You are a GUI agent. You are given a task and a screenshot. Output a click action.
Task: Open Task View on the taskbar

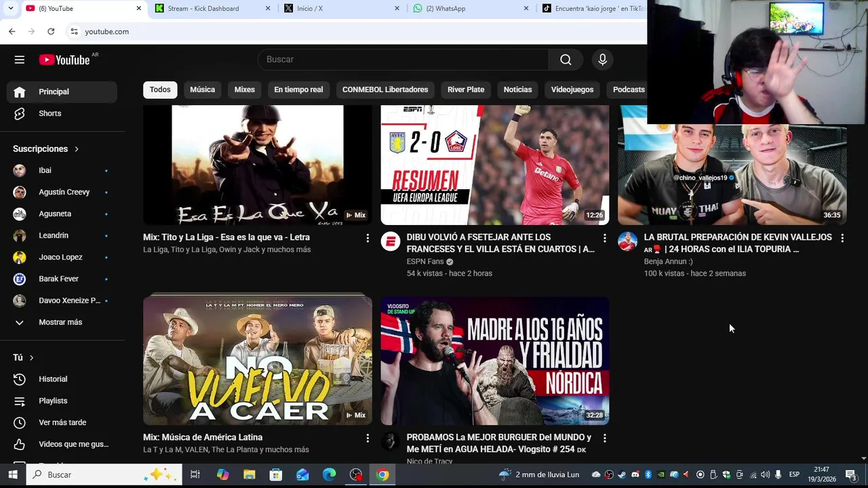[x=195, y=474]
